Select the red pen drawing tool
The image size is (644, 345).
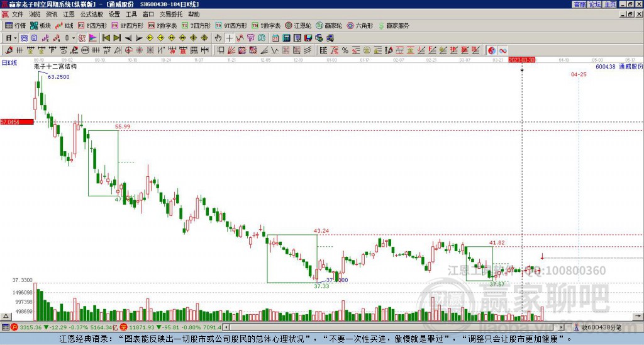click(x=9, y=50)
